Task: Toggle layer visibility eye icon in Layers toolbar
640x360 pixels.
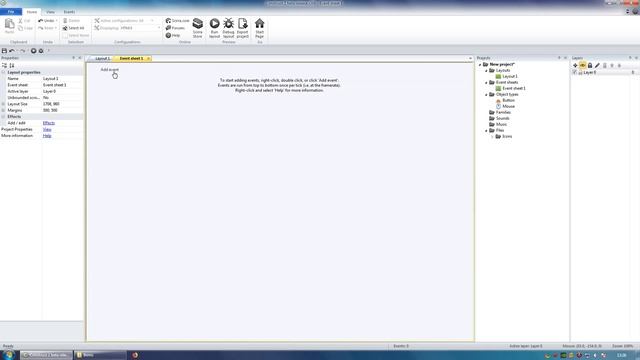Action: click(582, 65)
